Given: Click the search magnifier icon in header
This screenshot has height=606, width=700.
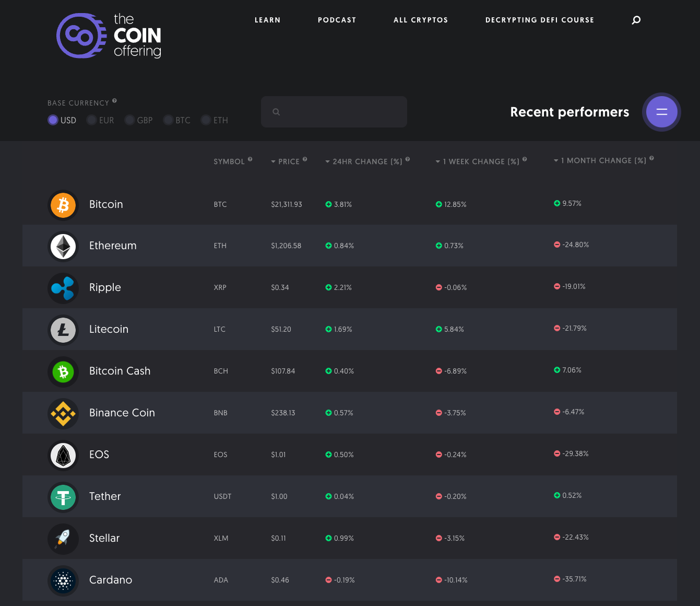Looking at the screenshot, I should pos(636,20).
